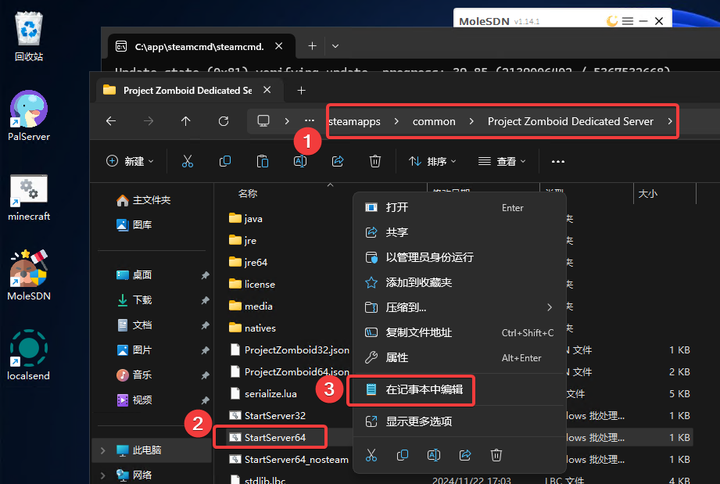This screenshot has height=484, width=720.
Task: Click the Rename icon at context menu bottom
Action: point(434,455)
